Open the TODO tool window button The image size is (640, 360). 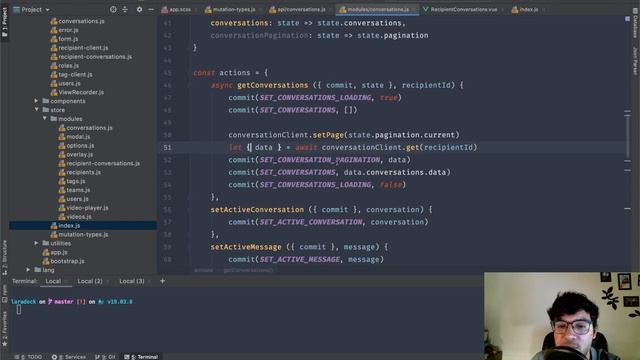[x=28, y=357]
